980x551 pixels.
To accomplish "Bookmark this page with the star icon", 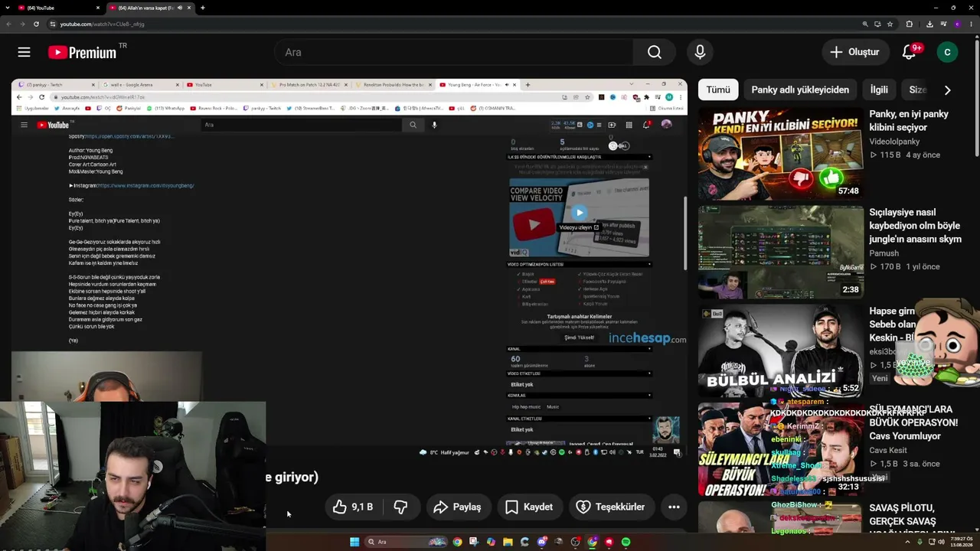I will [x=890, y=24].
